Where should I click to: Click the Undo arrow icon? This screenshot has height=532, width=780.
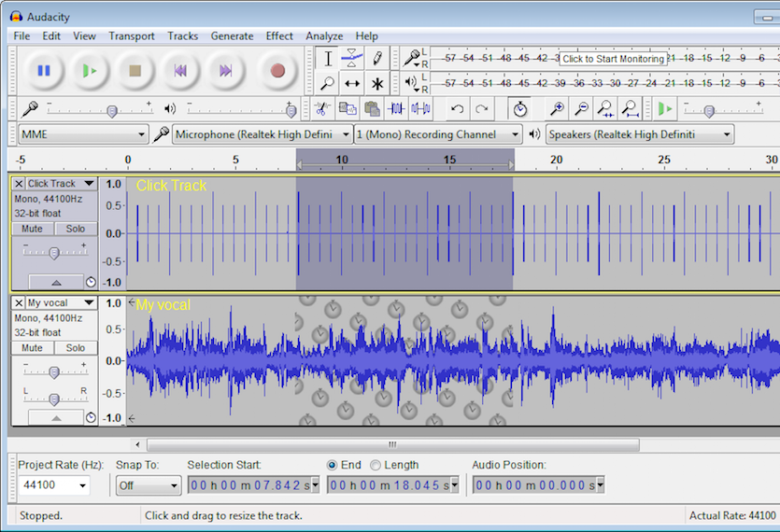457,108
